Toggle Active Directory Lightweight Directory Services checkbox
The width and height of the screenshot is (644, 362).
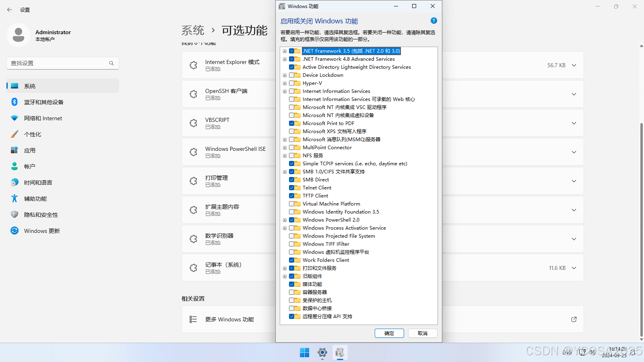pos(291,67)
